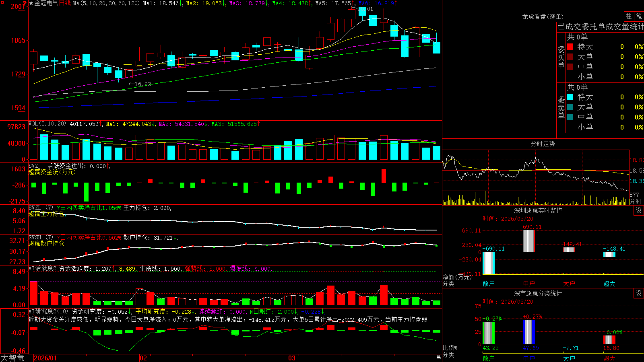Click the red question mark help icon
The image size is (644, 362).
[25, 3]
